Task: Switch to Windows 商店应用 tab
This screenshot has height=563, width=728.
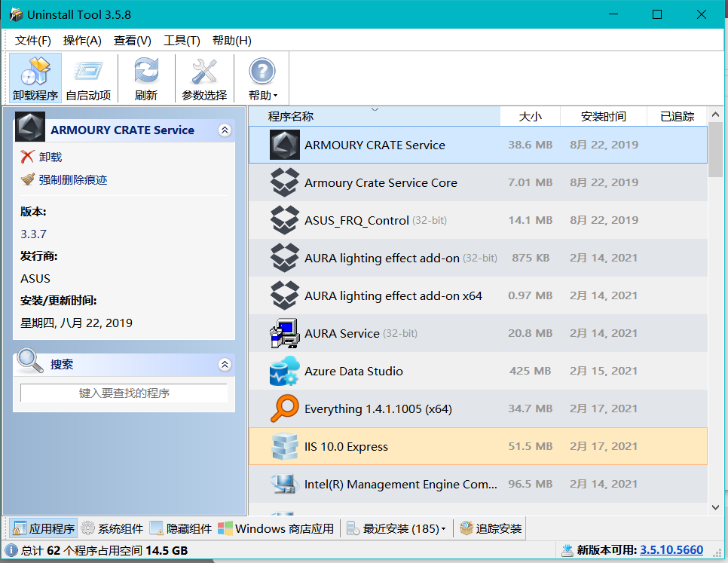Action: pyautogui.click(x=276, y=528)
